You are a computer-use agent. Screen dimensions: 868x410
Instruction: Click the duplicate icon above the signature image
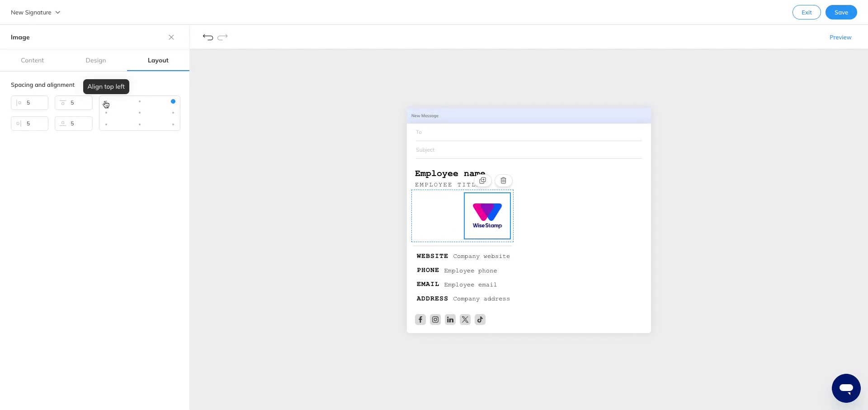click(482, 180)
